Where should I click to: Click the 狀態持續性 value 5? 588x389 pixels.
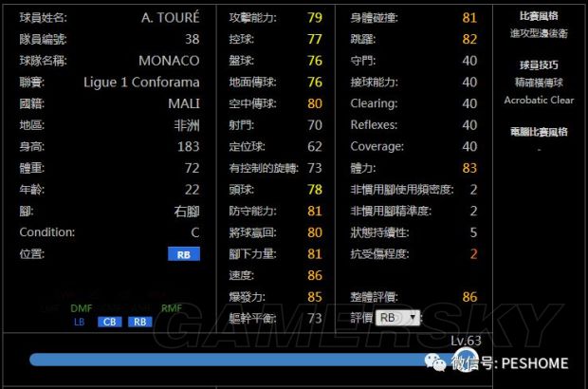(x=473, y=232)
